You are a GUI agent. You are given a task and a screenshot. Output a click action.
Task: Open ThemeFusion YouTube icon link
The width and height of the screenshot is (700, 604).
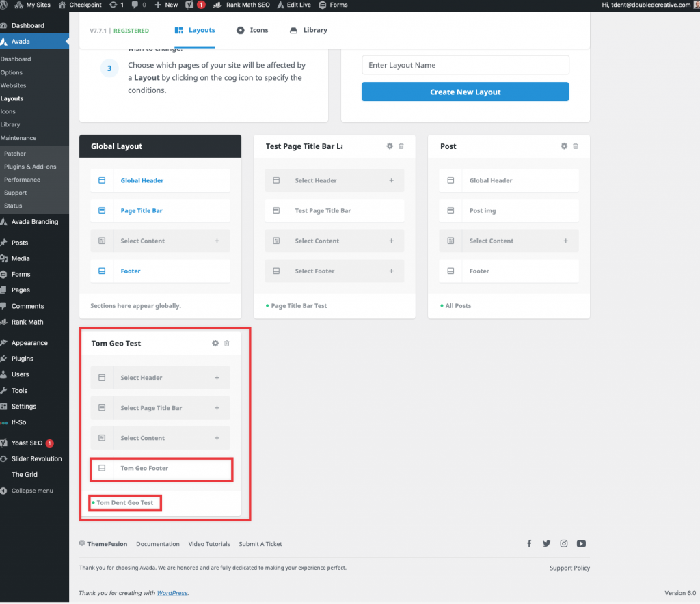click(581, 543)
